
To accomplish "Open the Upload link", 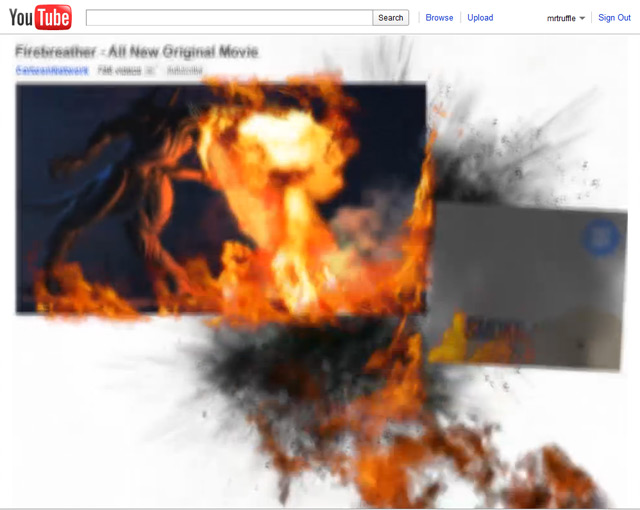I will pyautogui.click(x=480, y=18).
